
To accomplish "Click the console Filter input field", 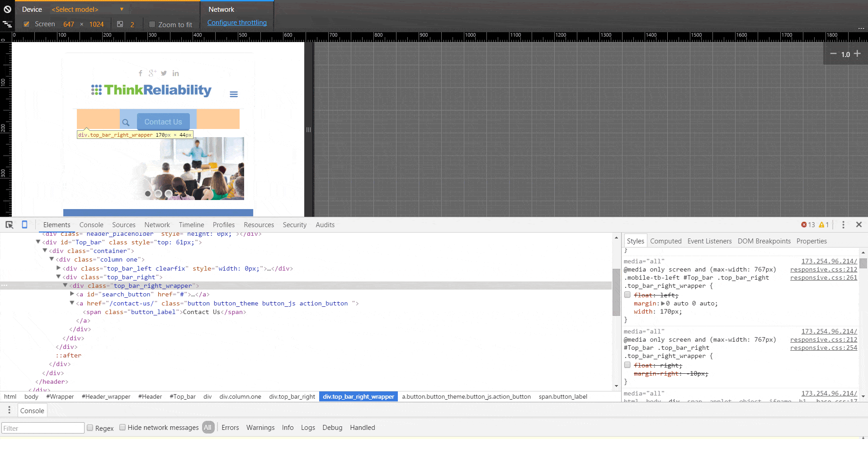I will coord(43,428).
